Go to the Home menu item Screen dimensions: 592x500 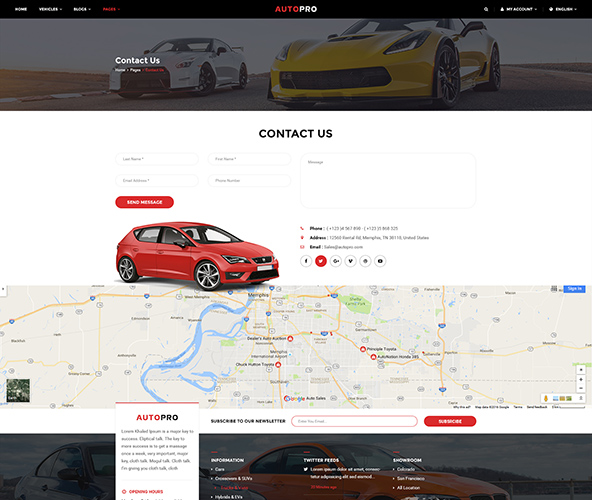click(21, 9)
